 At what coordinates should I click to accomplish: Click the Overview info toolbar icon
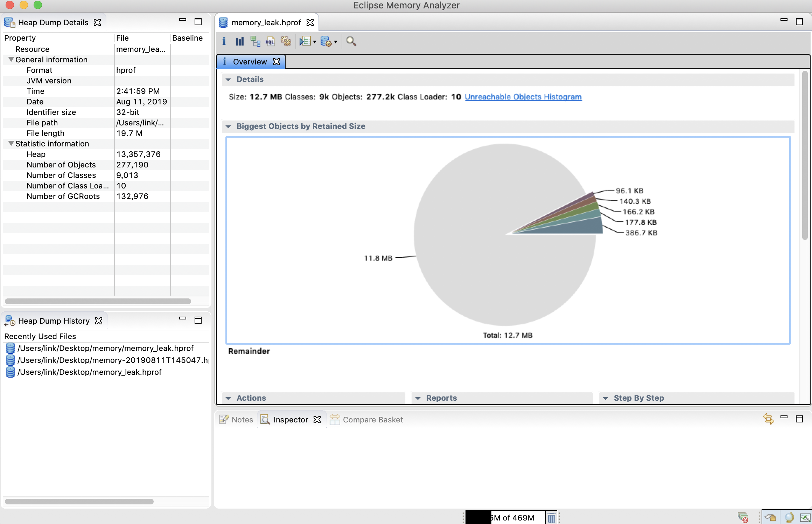[224, 41]
